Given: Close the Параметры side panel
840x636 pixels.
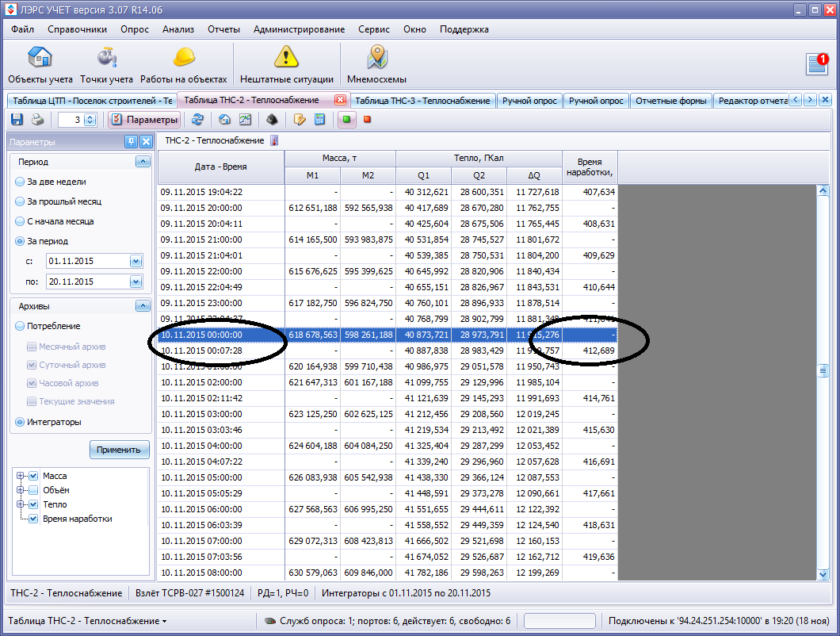Looking at the screenshot, I should 146,142.
